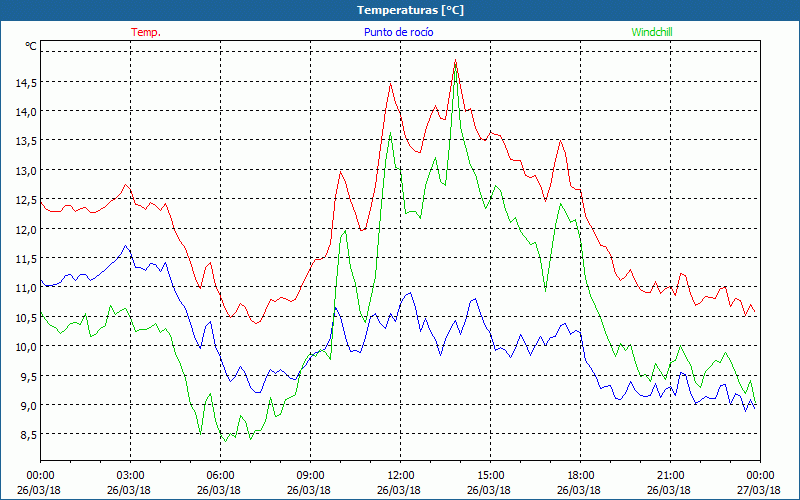Click the 27/03/18 date label
The width and height of the screenshot is (800, 500).
[759, 490]
